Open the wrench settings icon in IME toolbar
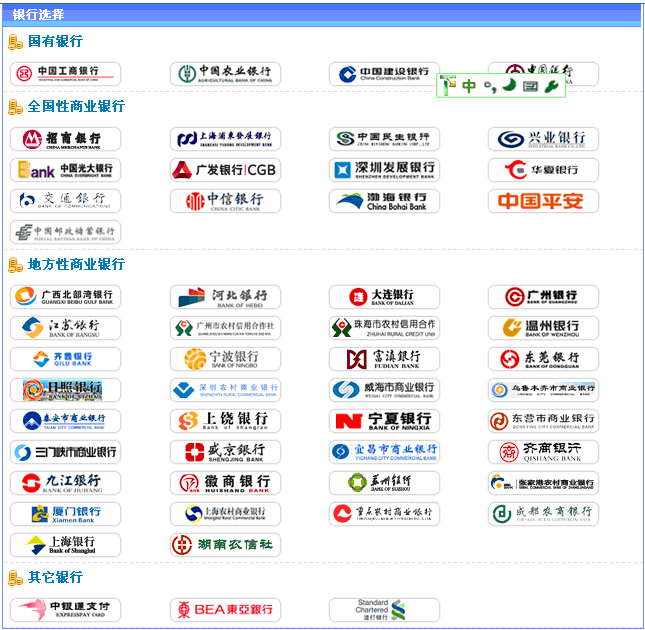645x630 pixels. coord(551,86)
